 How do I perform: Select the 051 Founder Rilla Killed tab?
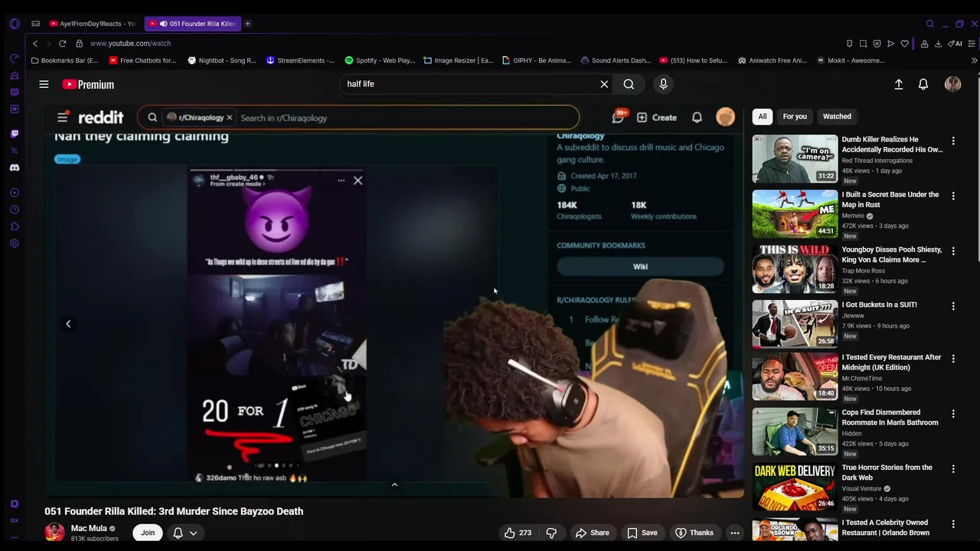click(192, 24)
